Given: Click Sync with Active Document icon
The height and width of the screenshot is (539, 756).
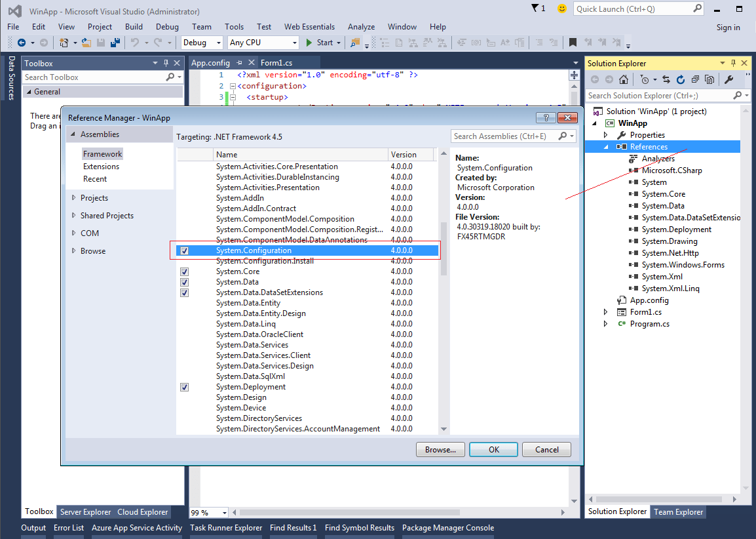Looking at the screenshot, I should coord(666,79).
